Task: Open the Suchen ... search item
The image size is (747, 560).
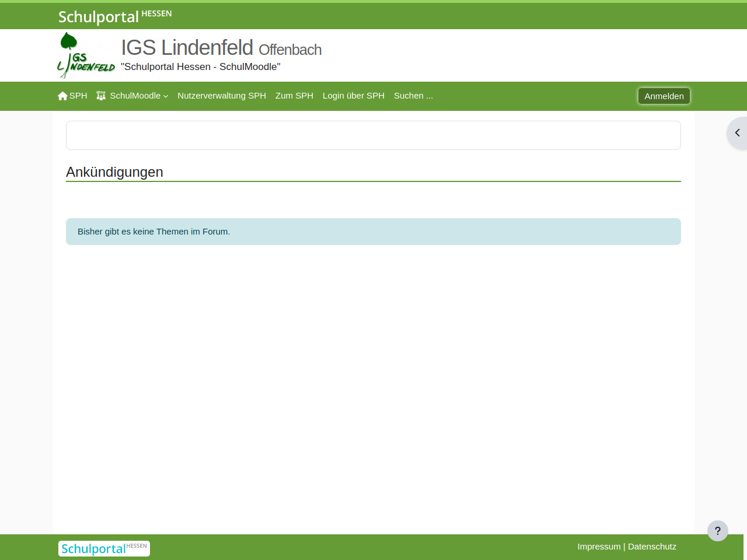Action: point(413,96)
